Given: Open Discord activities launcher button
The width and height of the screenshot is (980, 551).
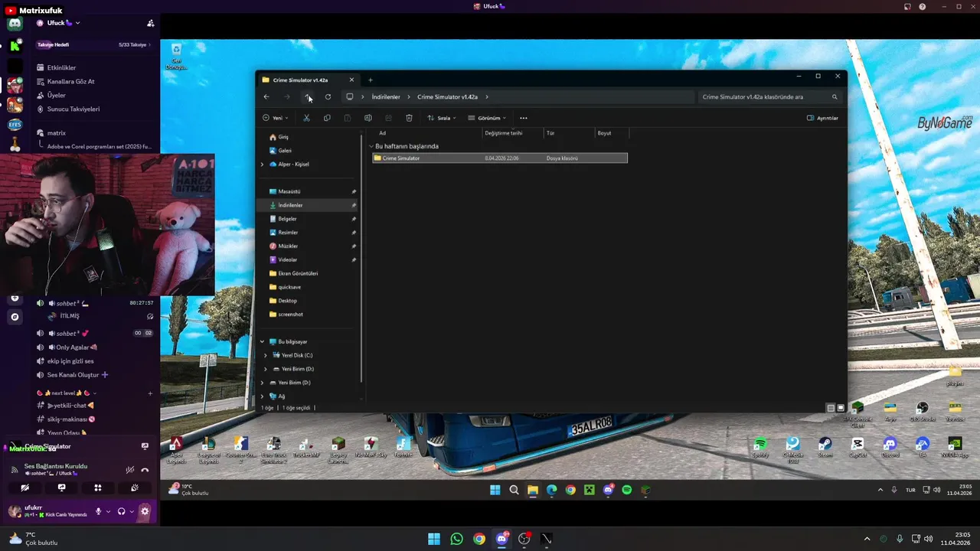Looking at the screenshot, I should tap(98, 487).
